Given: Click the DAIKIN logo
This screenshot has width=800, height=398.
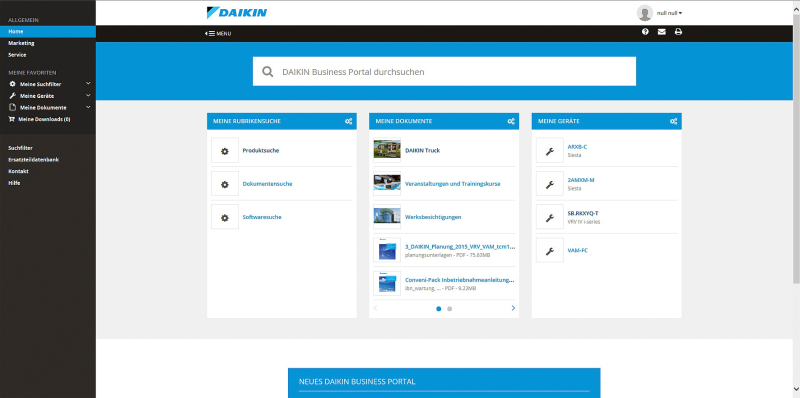Looking at the screenshot, I should click(x=237, y=12).
